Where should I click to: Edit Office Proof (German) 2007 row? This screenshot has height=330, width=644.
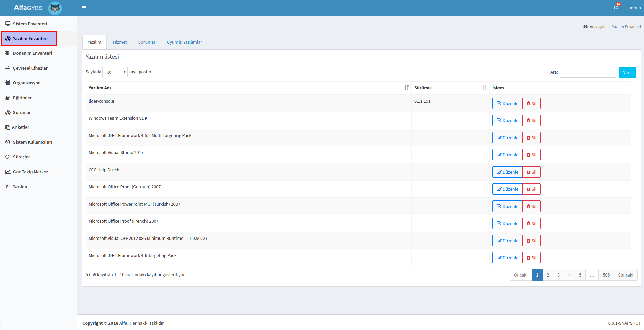coord(507,189)
